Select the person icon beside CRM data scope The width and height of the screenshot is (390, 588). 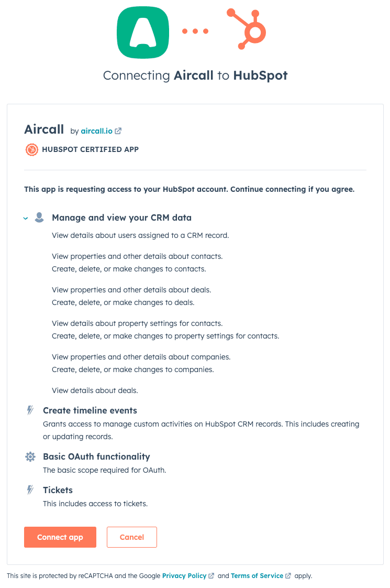click(39, 217)
